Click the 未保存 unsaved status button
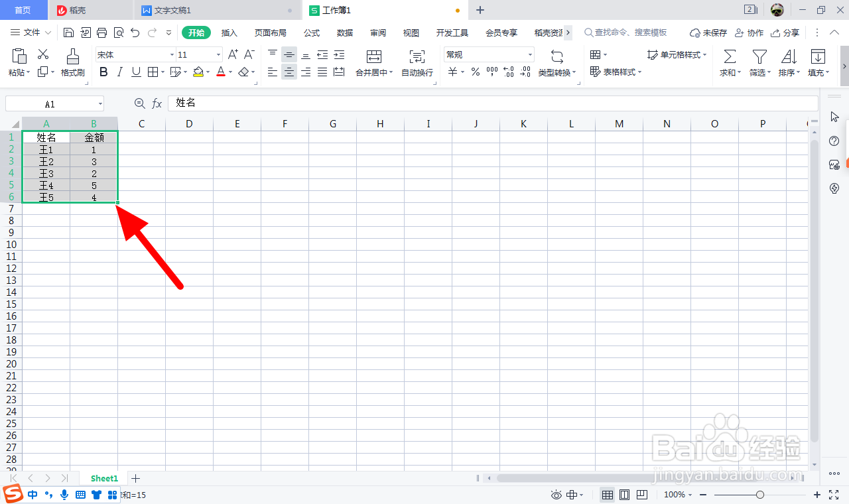The width and height of the screenshot is (849, 504). point(708,32)
